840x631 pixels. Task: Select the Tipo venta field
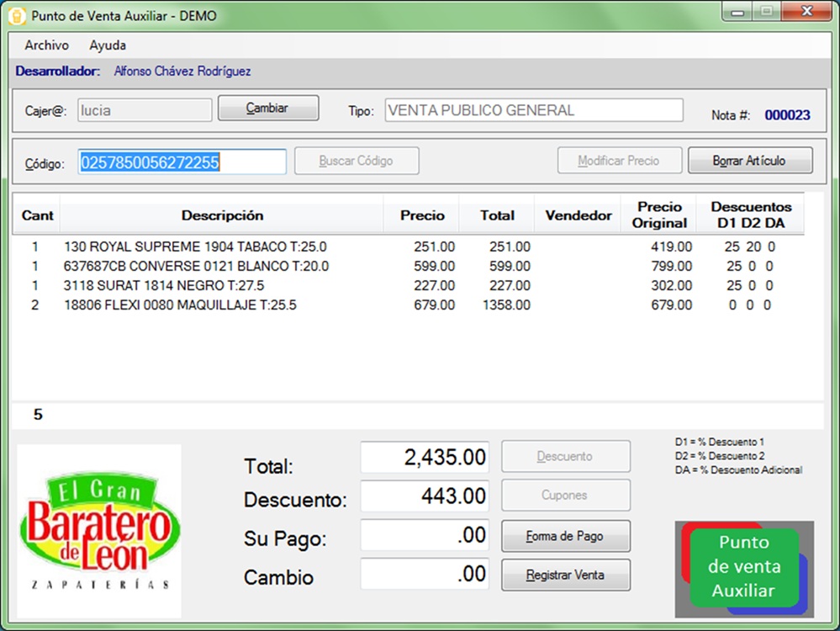coord(534,110)
